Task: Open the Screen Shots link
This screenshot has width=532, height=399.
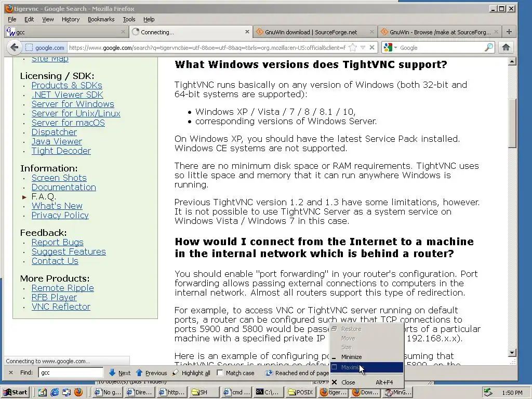Action: tap(59, 178)
